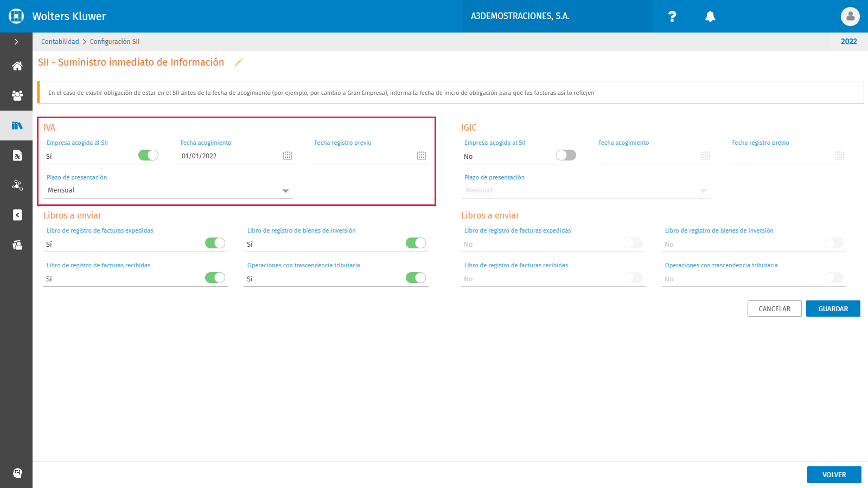The image size is (868, 488).
Task: Toggle IVA trascendencia tributaria switch
Action: point(416,278)
